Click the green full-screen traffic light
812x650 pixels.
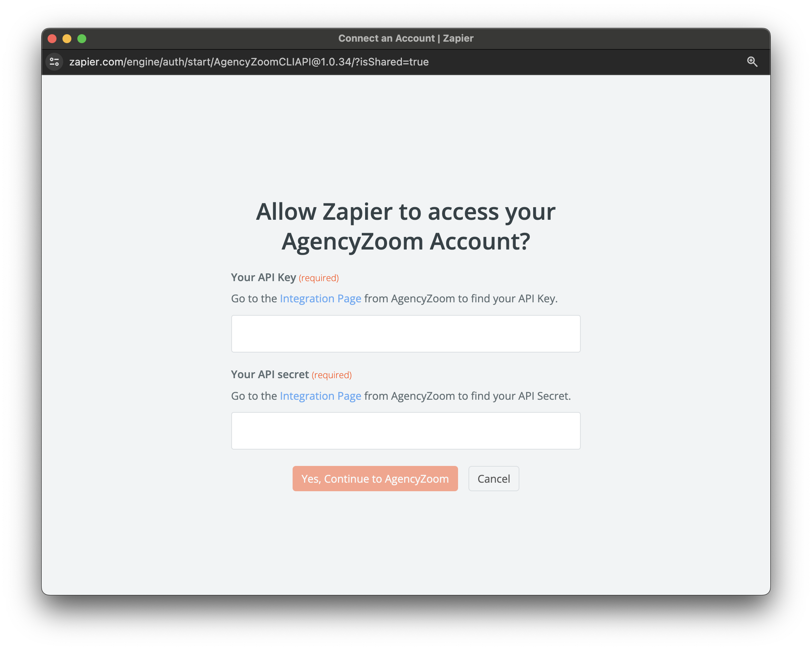click(82, 38)
